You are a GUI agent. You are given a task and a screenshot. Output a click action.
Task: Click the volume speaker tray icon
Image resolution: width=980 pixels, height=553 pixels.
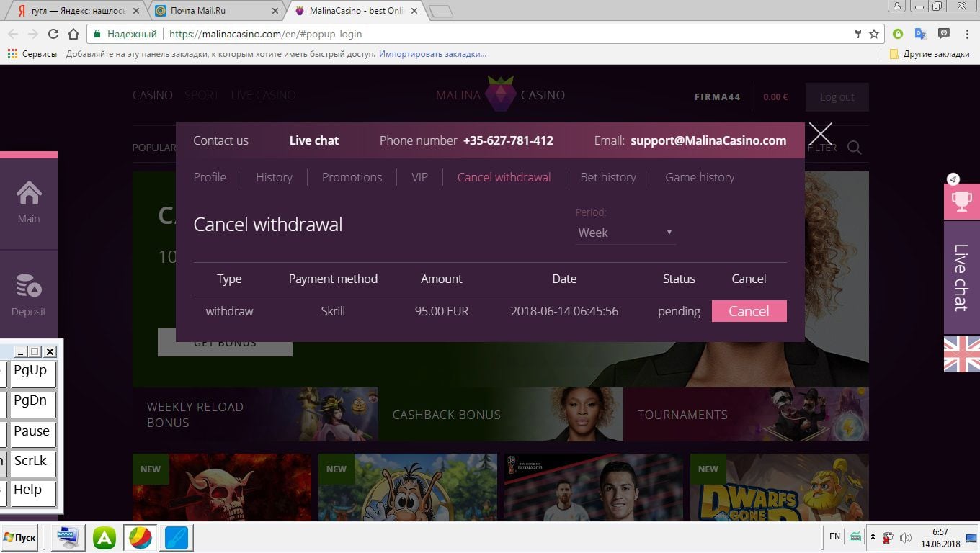click(x=906, y=537)
